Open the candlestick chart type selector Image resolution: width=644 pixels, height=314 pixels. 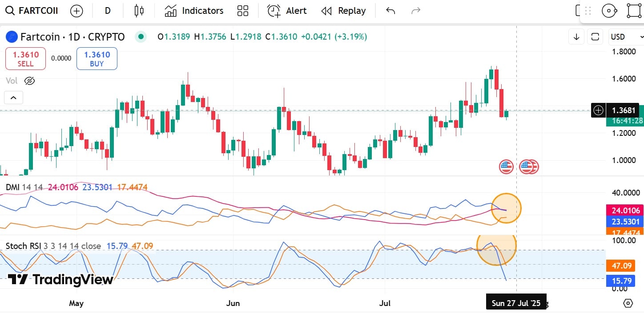click(139, 11)
